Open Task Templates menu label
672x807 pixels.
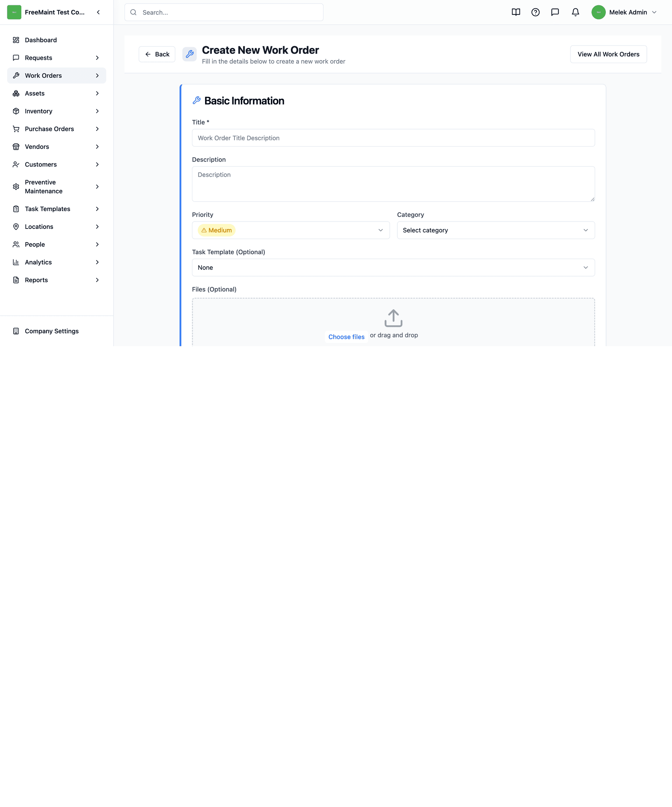pyautogui.click(x=48, y=209)
